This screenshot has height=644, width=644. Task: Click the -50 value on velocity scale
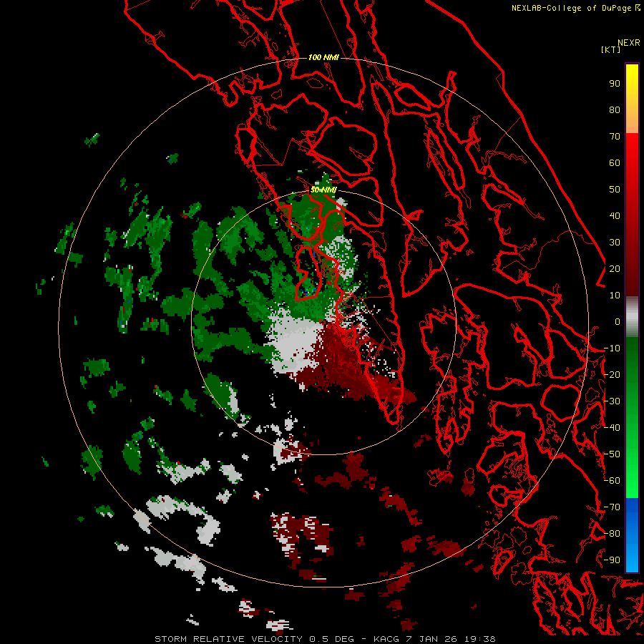[612, 454]
